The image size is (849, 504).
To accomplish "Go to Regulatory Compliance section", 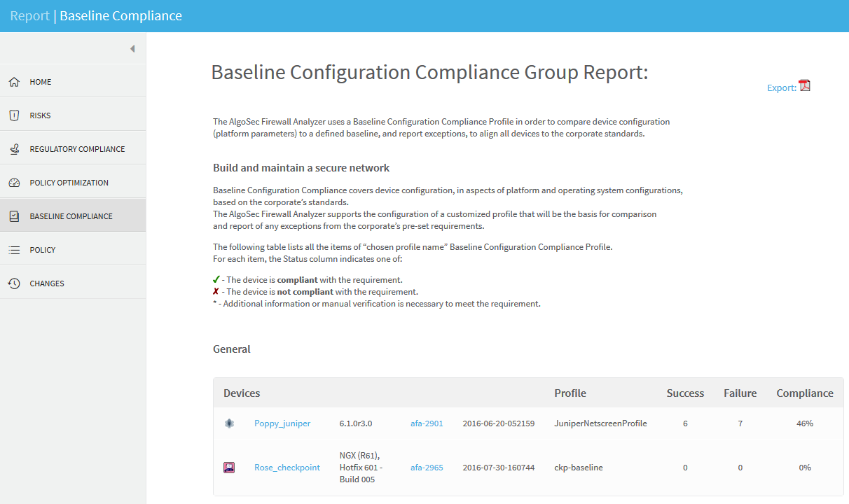I will [x=77, y=149].
